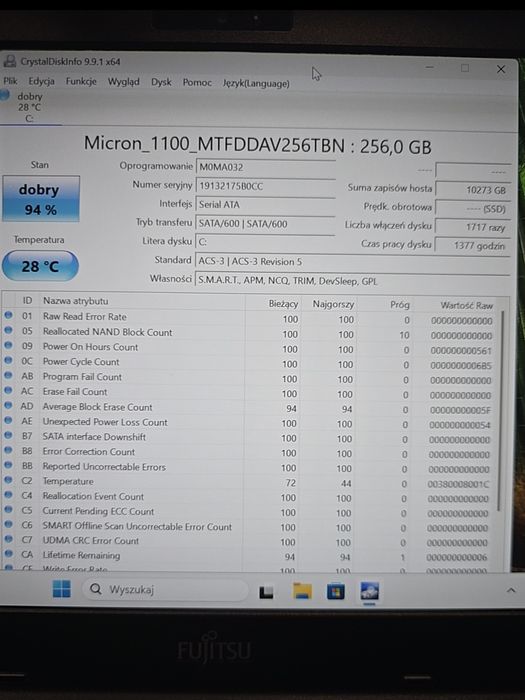
Task: Click the status dot for Reallocation Event Count
Action: click(x=8, y=495)
